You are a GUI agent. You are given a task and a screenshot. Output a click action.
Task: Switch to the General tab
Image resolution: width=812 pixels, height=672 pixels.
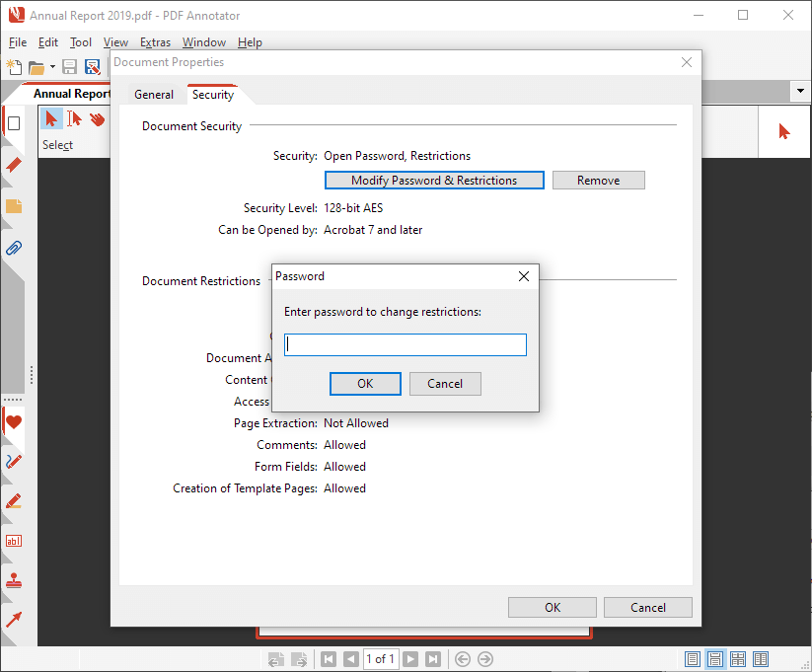point(154,94)
